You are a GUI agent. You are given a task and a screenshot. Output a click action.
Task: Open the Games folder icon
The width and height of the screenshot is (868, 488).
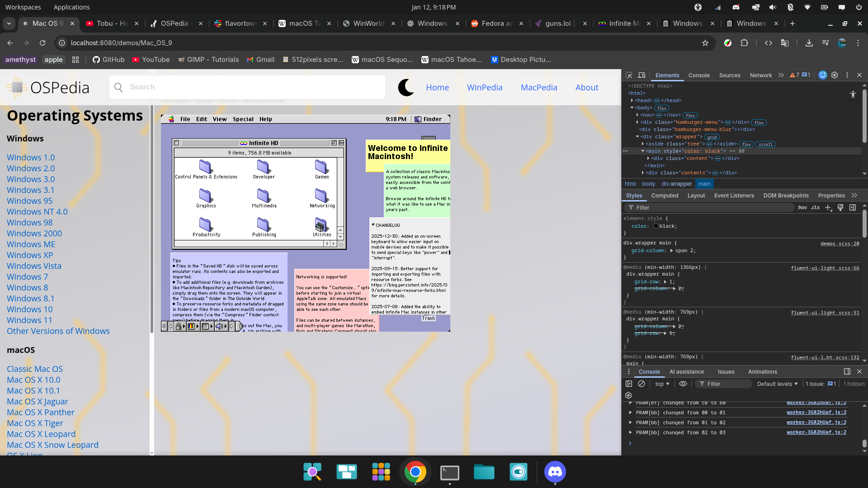pos(321,167)
